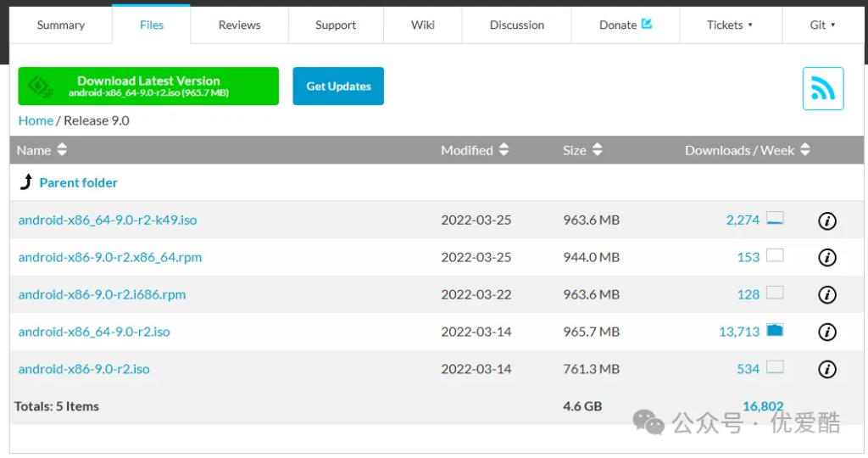Sort by Downloads / Week column

coord(747,150)
